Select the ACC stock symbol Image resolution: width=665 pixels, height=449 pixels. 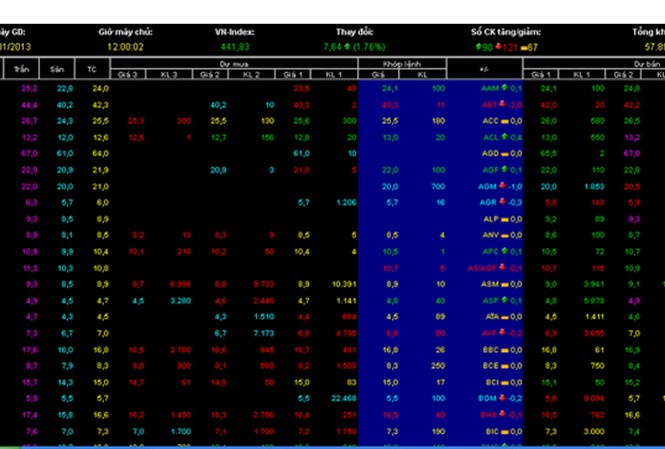pos(491,121)
